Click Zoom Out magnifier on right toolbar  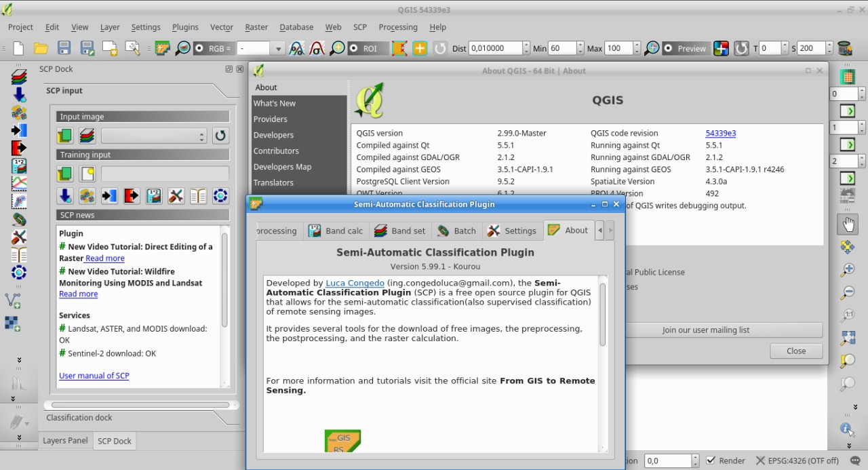tap(848, 293)
